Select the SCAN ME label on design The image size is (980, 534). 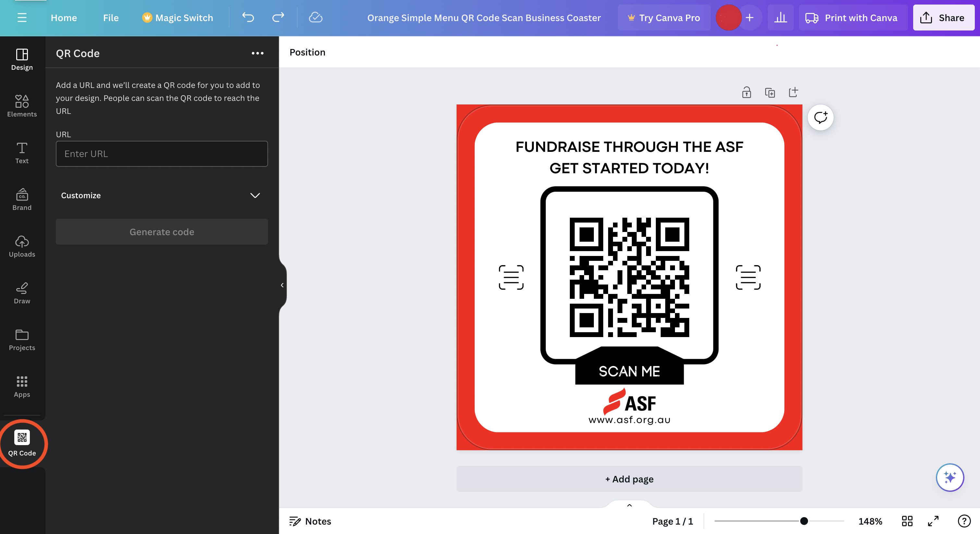click(629, 371)
